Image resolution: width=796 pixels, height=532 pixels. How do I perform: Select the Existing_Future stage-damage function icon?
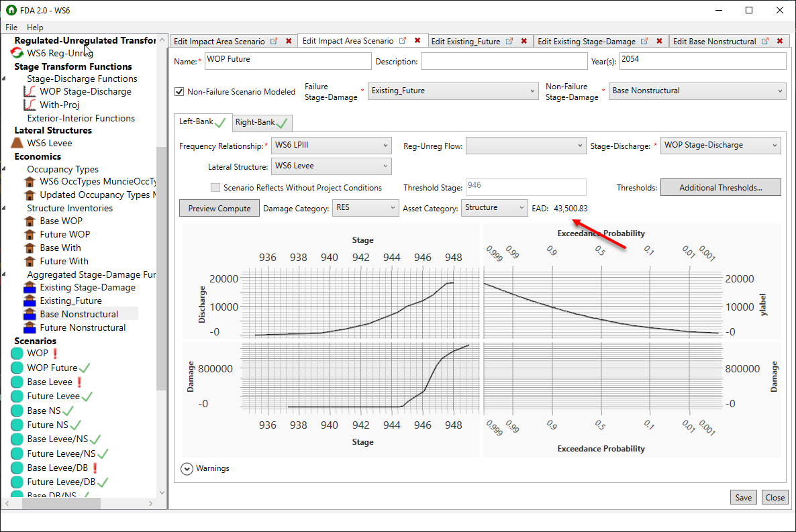(30, 301)
